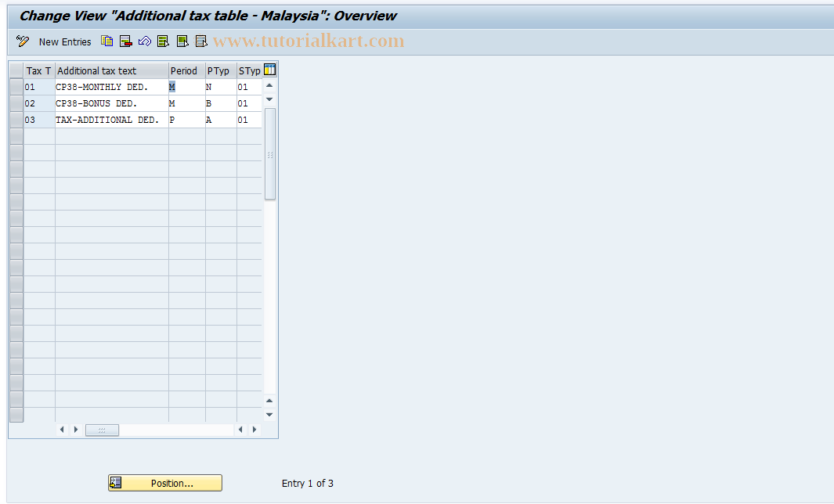Click the Position... button
The height and width of the screenshot is (504, 834).
(165, 483)
